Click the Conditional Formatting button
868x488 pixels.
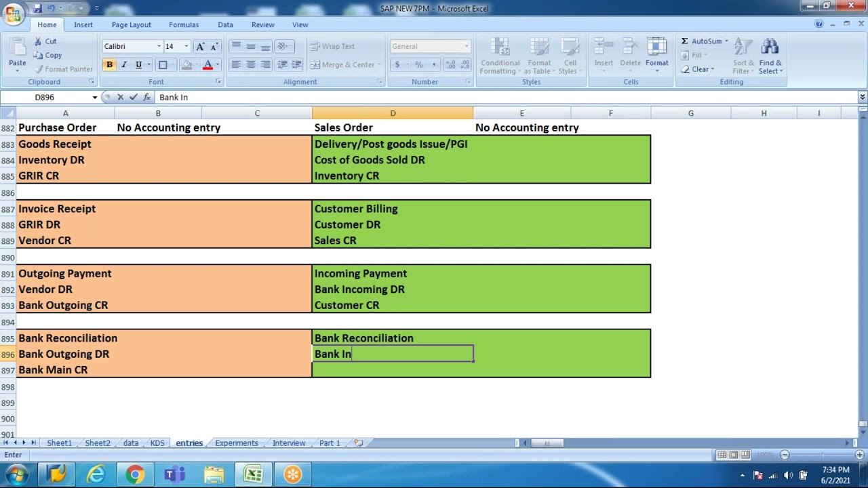click(x=500, y=56)
